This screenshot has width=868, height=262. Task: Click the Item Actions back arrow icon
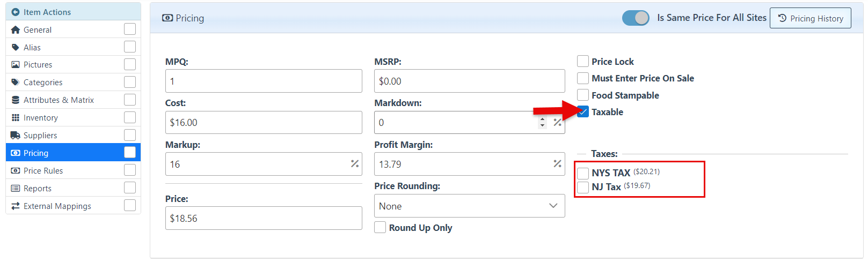15,12
